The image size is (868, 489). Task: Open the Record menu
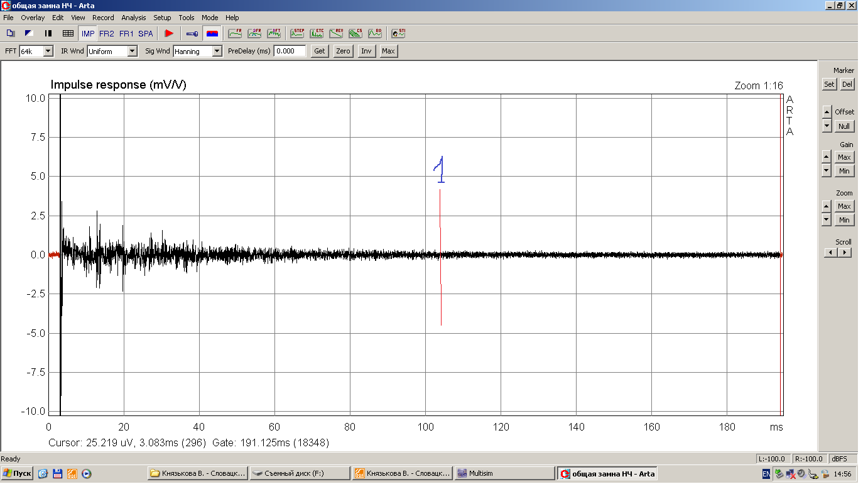(x=103, y=18)
